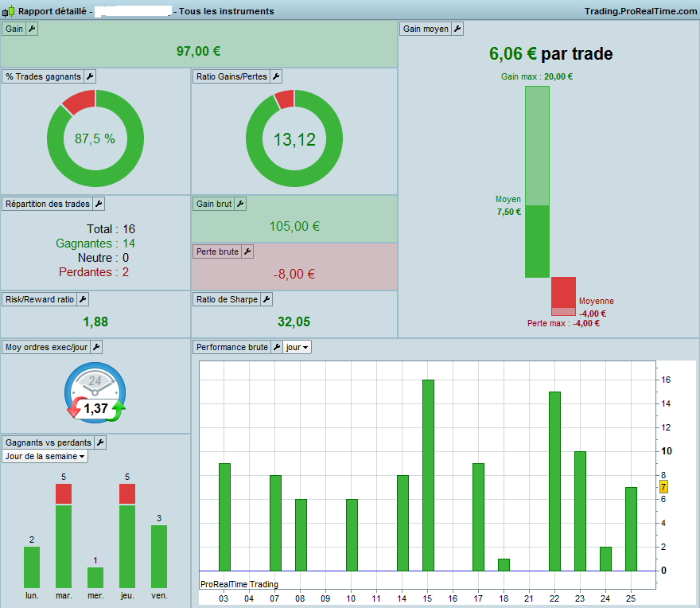
Task: Click the Ratio Gains/Pertes wrench icon
Action: point(276,76)
